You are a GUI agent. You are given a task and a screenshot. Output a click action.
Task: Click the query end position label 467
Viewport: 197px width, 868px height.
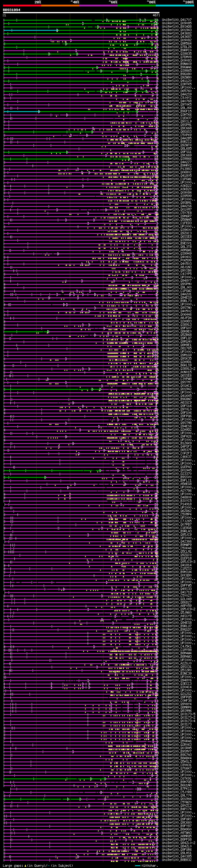pos(155,15)
